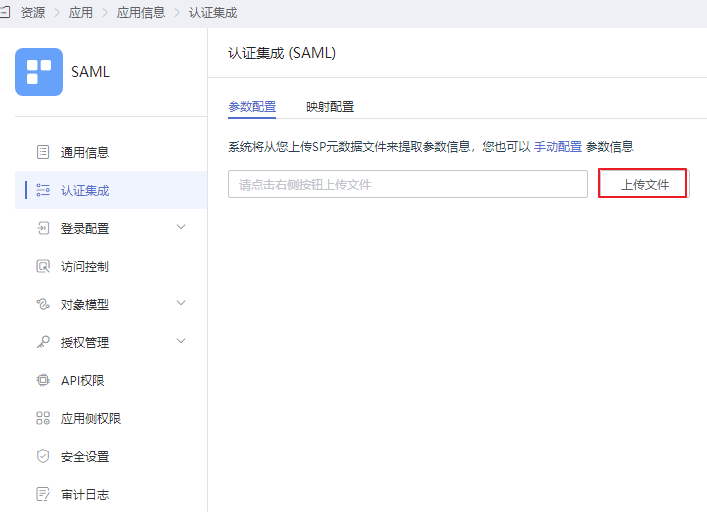Screen dimensions: 707x512
Task: Open 通用信息 in the sidebar
Action: [x=85, y=152]
